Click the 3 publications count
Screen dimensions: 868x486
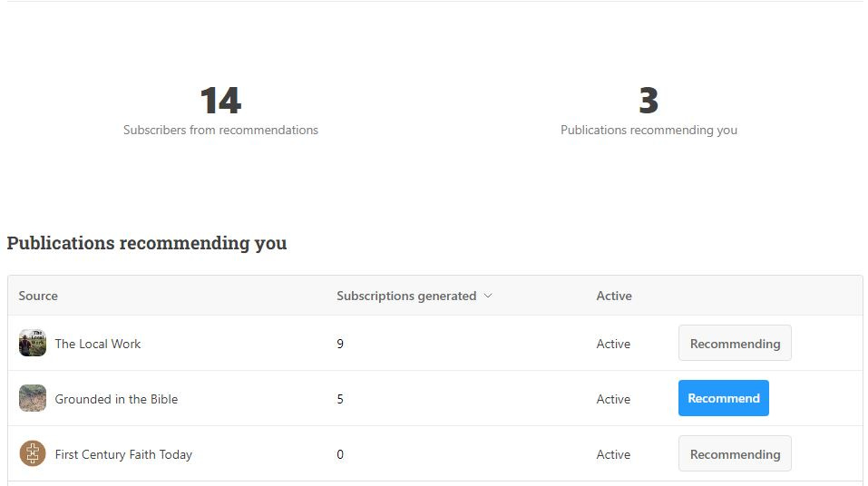[x=649, y=100]
